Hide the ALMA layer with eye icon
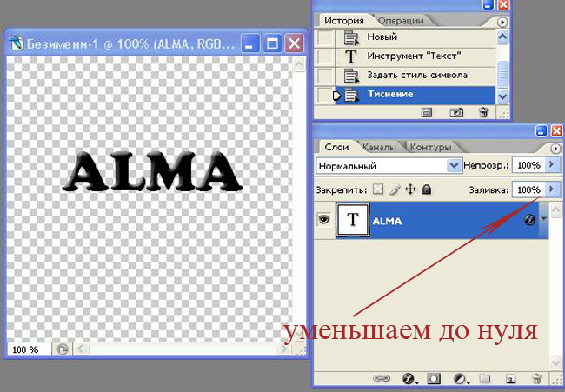This screenshot has width=565, height=392. [324, 222]
